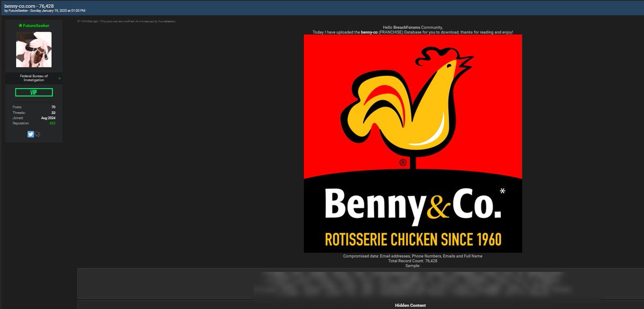Image resolution: width=644 pixels, height=309 pixels.
Task: Click the Hidden Content heading
Action: [411, 305]
